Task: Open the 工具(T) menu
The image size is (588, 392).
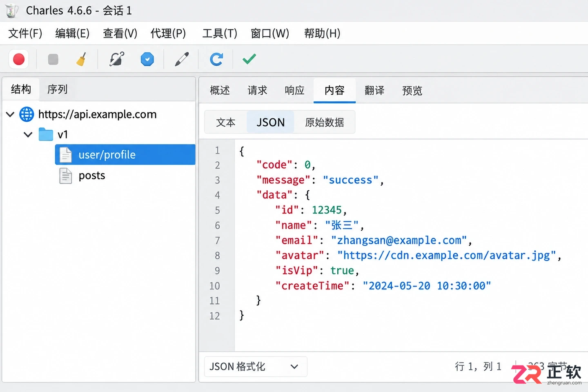Action: 220,33
